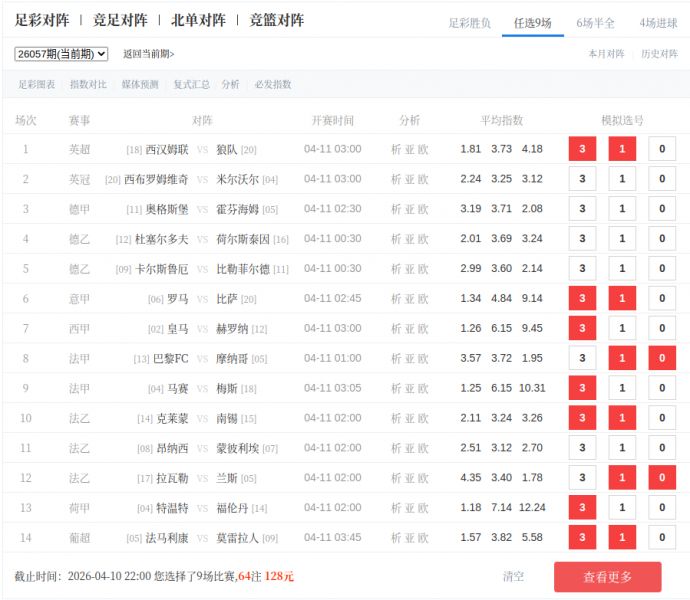Select draw pick for 罗马 vs 比萨
Image resolution: width=690 pixels, height=600 pixels.
click(x=622, y=299)
